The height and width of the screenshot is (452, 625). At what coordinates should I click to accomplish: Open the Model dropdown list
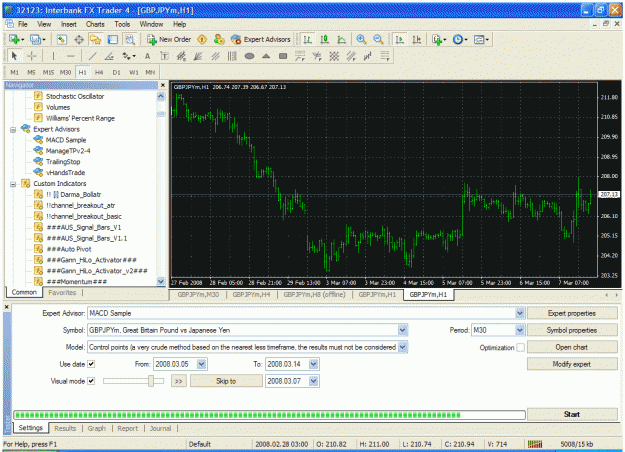tap(403, 347)
